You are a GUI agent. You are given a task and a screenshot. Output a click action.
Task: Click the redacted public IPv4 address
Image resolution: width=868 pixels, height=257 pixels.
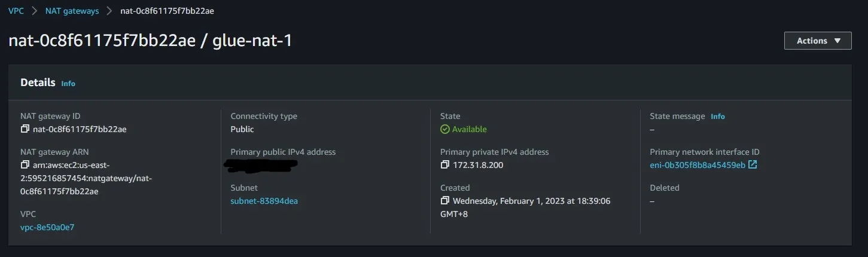tap(261, 164)
